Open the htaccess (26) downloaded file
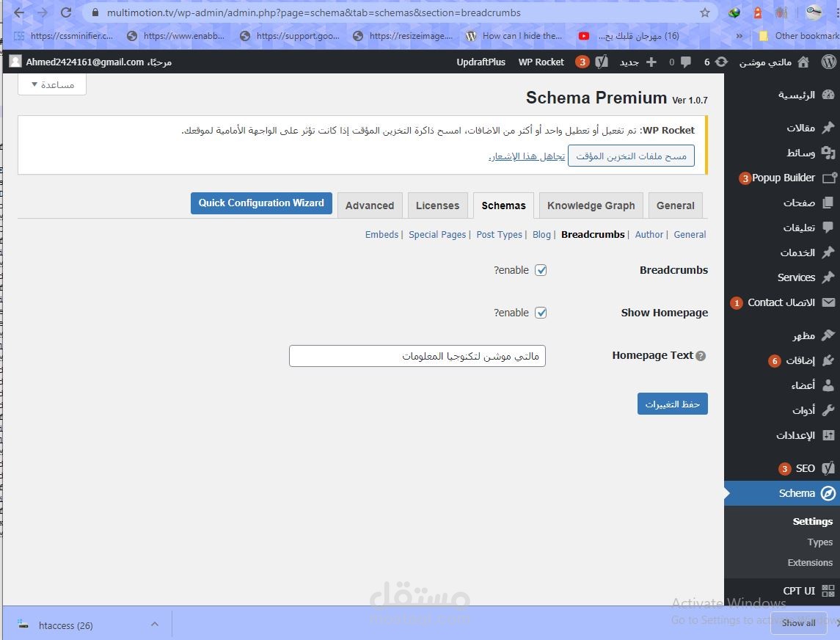 click(65, 625)
